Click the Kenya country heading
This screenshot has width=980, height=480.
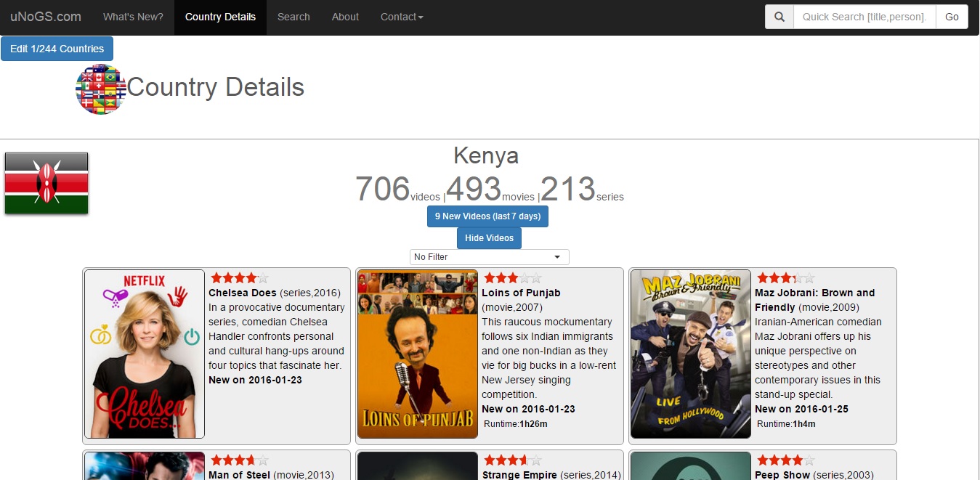486,155
